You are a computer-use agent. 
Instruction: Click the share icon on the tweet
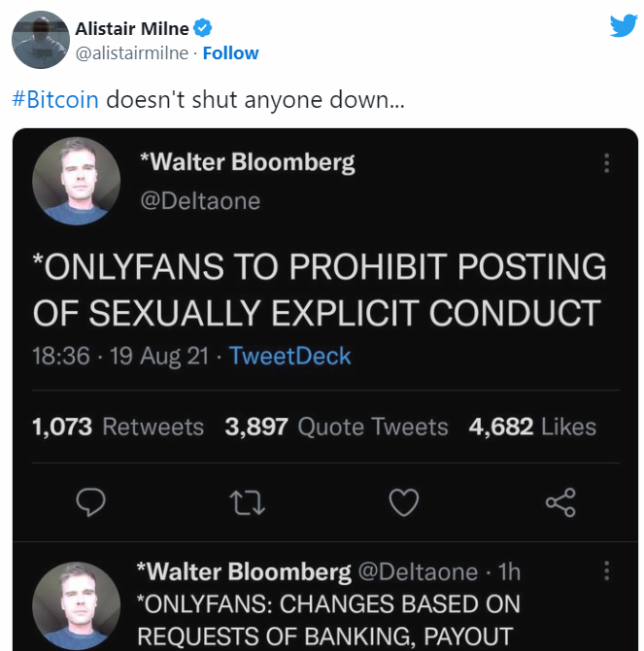(x=560, y=501)
